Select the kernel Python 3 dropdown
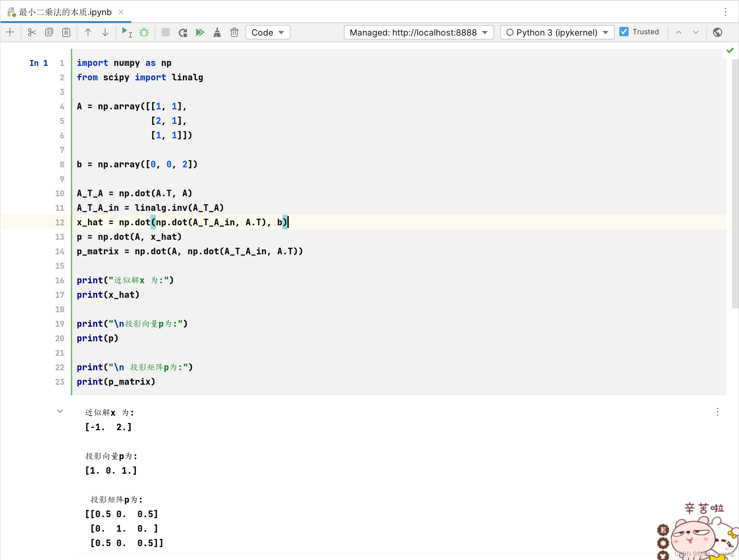739x560 pixels. pos(555,32)
